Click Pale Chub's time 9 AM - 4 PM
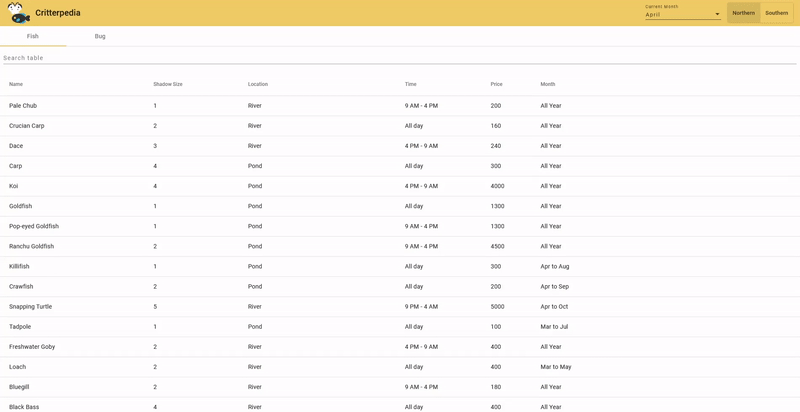This screenshot has height=412, width=800. (x=421, y=106)
